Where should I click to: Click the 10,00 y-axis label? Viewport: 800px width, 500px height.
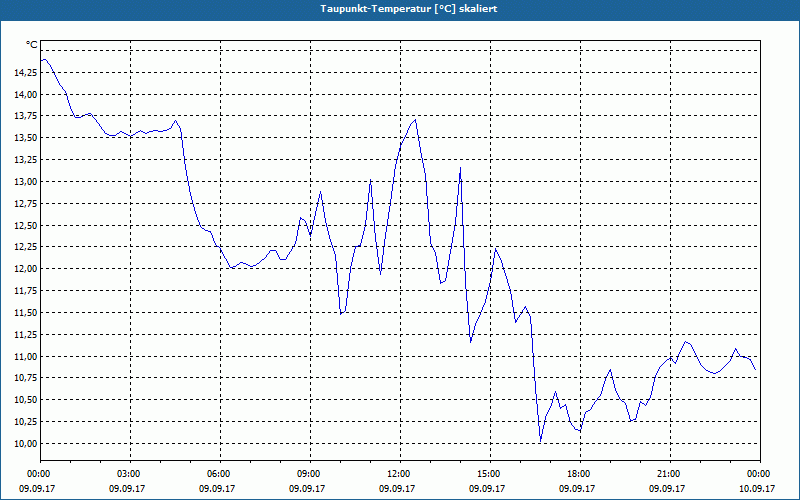tap(26, 443)
